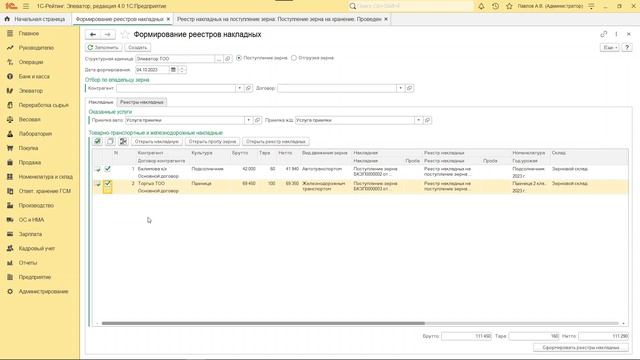Open Структурная единица record icon
Screen dimensions: 640x360
(228, 59)
